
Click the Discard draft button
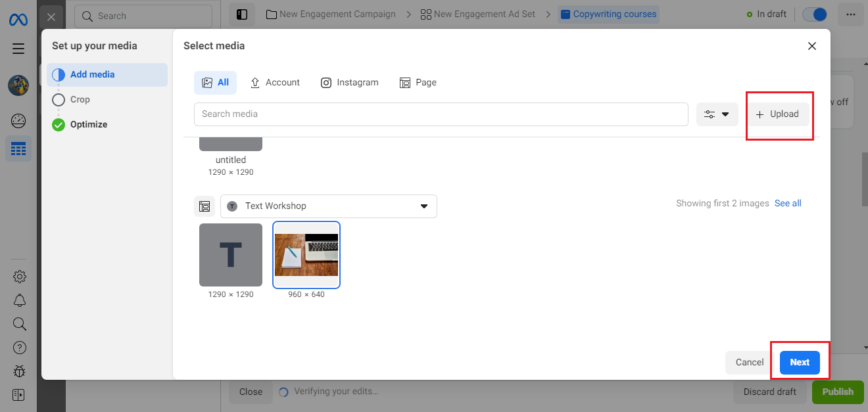(x=770, y=392)
